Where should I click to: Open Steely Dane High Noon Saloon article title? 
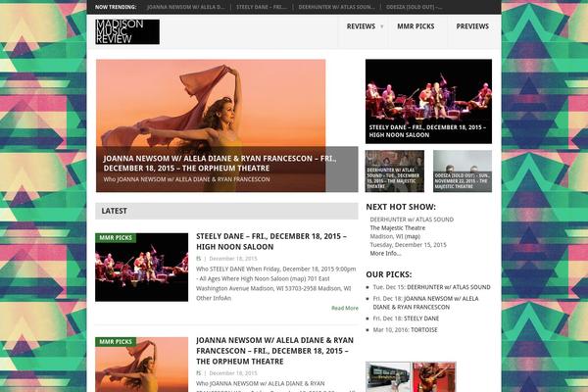coord(271,242)
